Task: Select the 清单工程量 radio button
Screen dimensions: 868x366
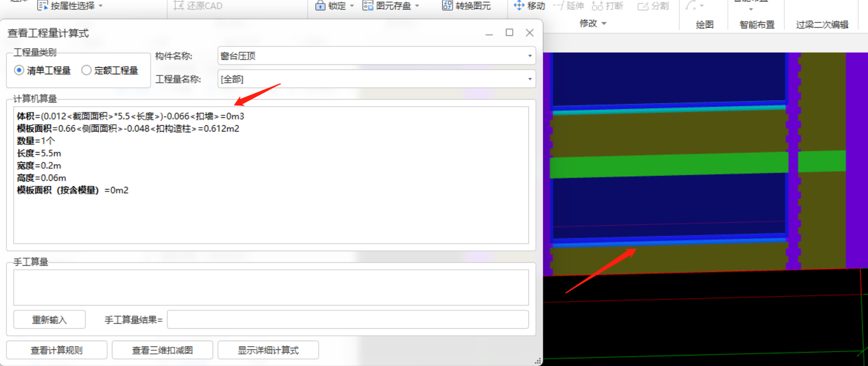Action: pyautogui.click(x=20, y=70)
